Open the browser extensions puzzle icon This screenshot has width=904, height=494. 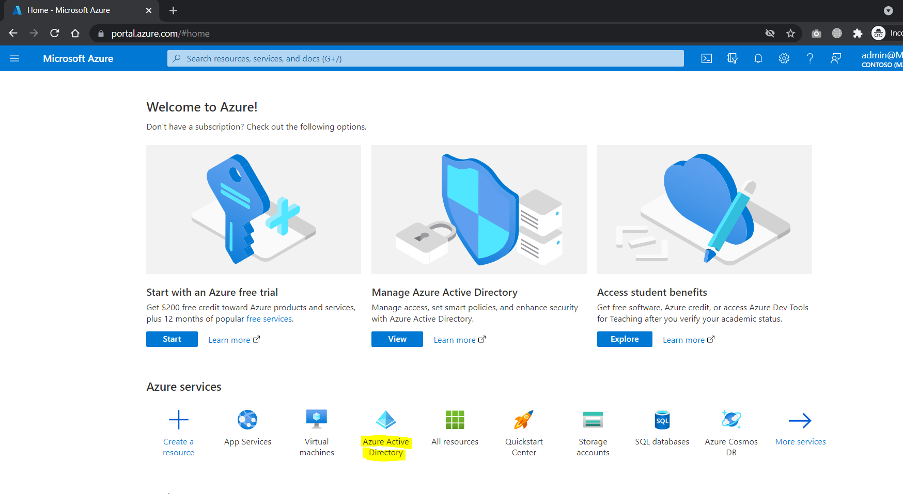pos(857,33)
